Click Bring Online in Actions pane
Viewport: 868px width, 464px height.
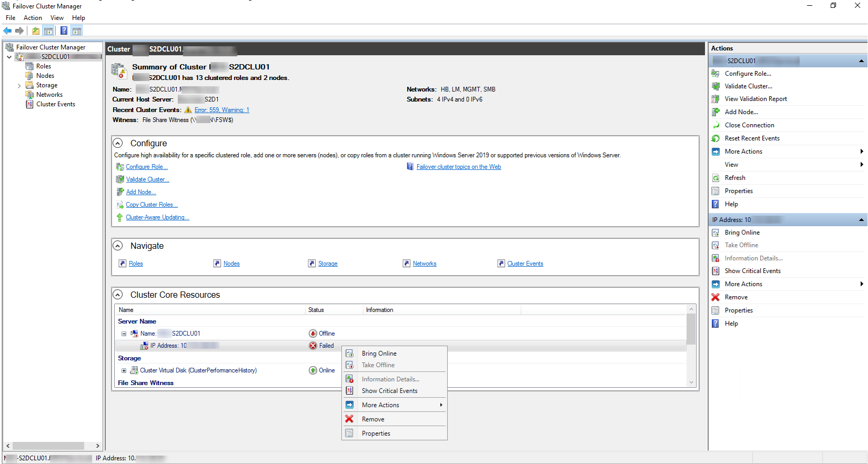coord(742,233)
